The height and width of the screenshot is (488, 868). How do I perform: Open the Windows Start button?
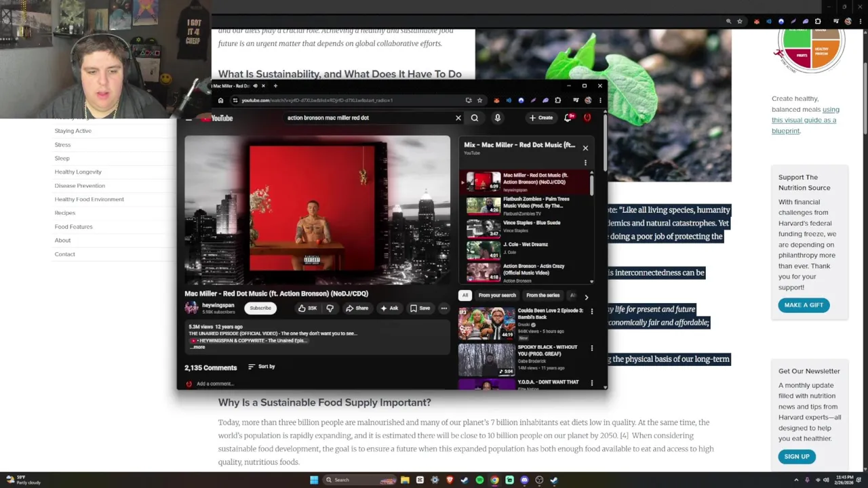[x=314, y=480]
